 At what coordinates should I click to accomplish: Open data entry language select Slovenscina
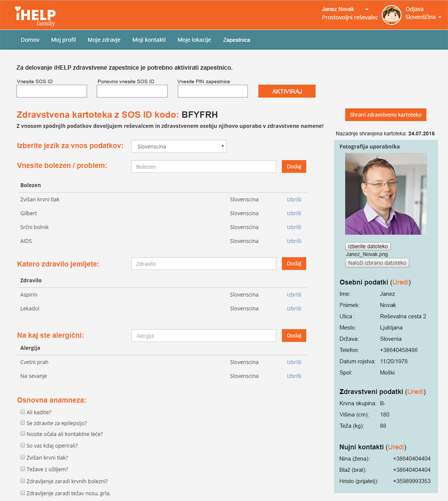click(179, 146)
